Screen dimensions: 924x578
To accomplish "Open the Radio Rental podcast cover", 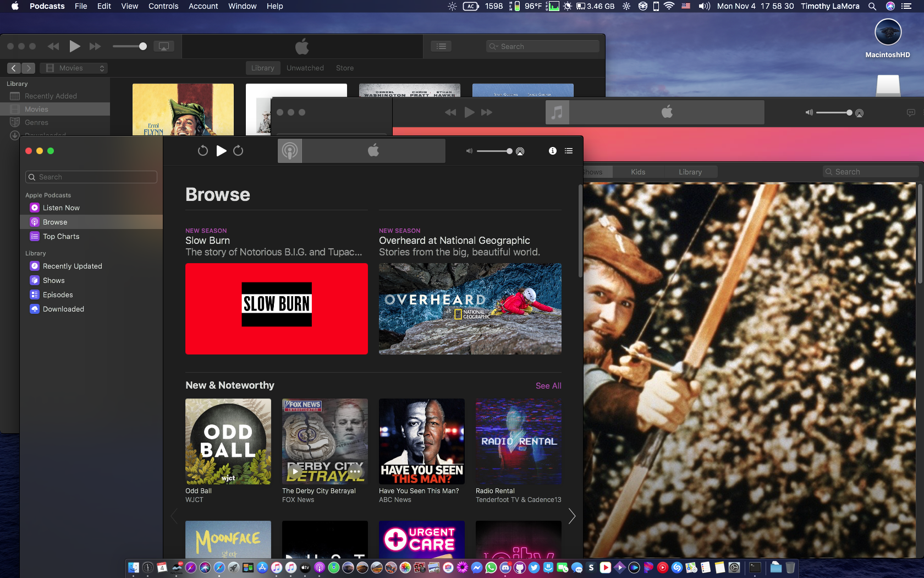I will [x=519, y=441].
